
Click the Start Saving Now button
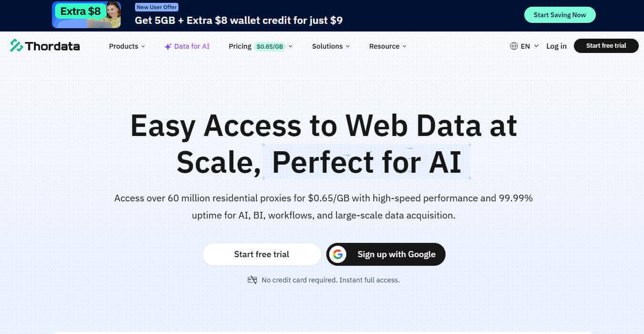click(x=560, y=15)
